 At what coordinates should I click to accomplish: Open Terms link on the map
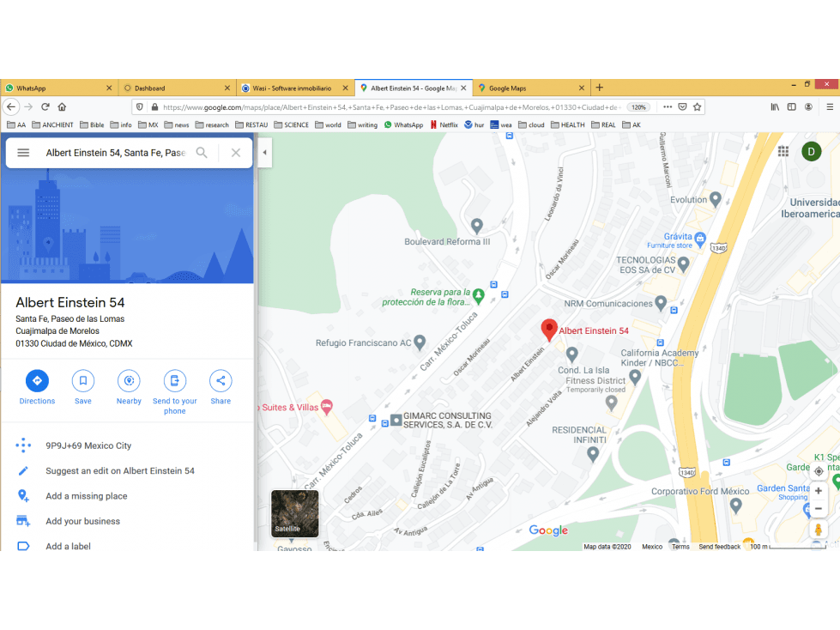680,547
